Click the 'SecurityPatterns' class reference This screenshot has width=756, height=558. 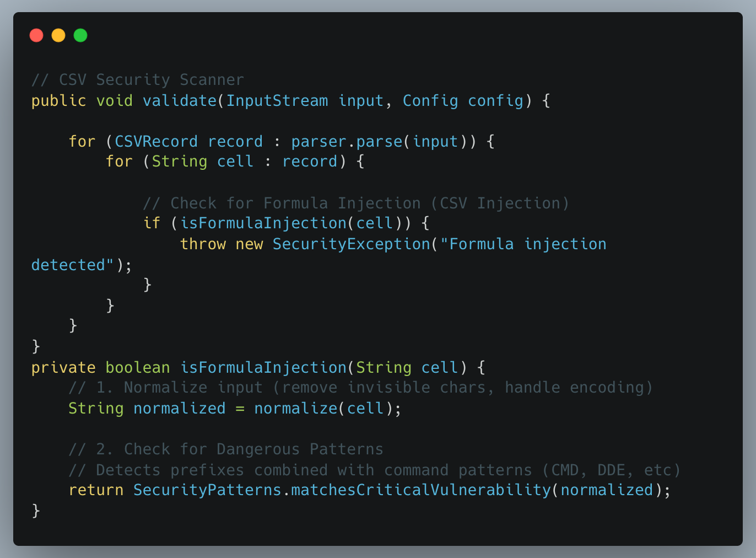point(207,490)
